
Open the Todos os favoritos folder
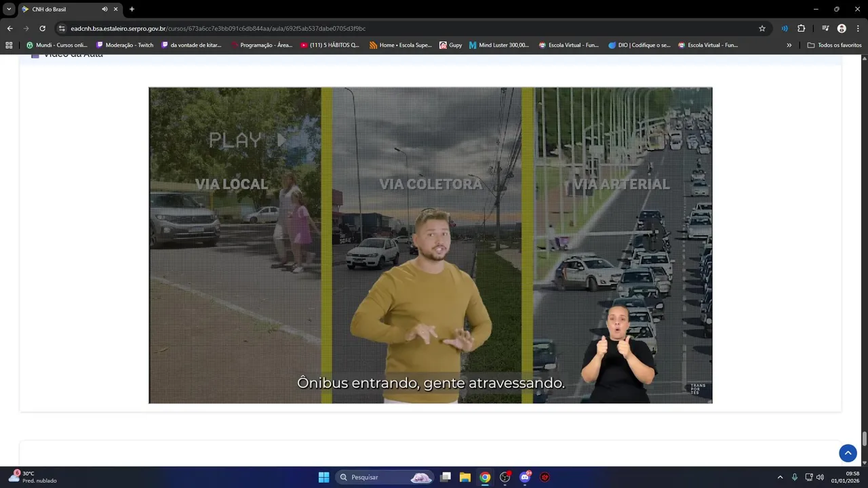pos(834,45)
